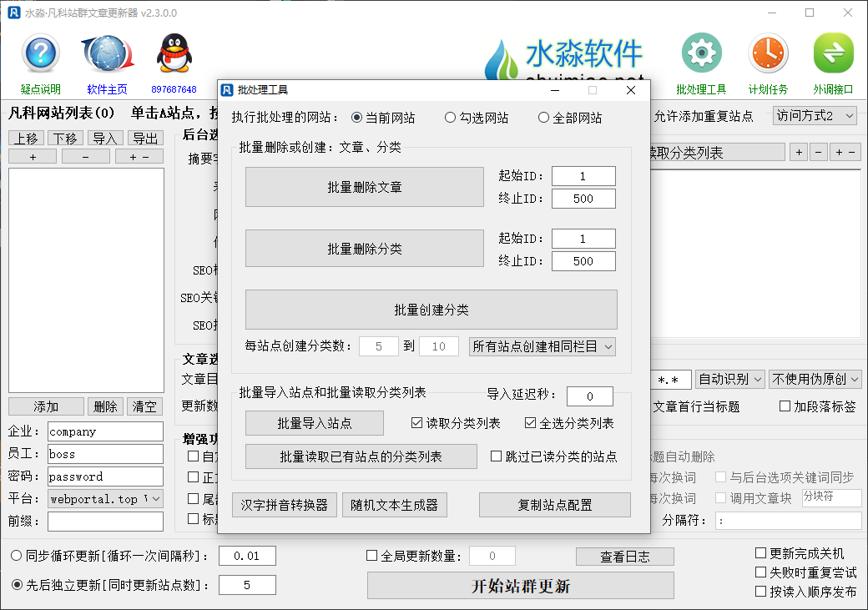
Task: Click the QQ penguin contact icon
Action: (174, 53)
